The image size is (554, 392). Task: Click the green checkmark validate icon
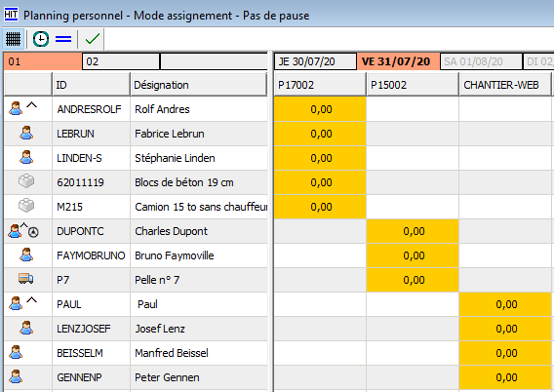coord(93,38)
